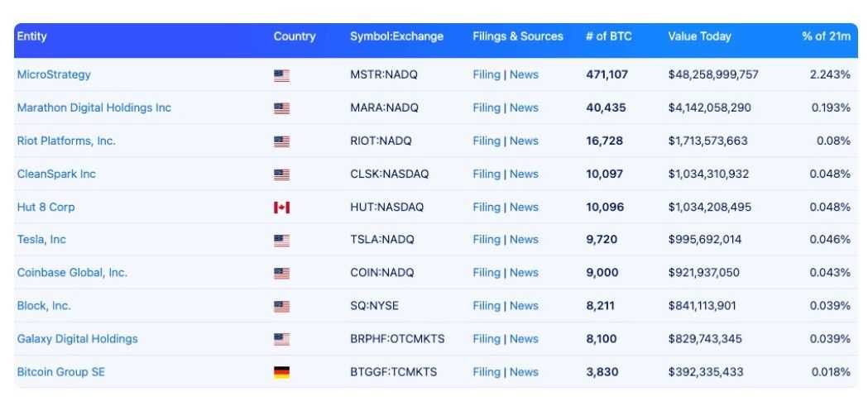This screenshot has height=401, width=868.
Task: Click the German flag for Bitcoin Group SE
Action: pyautogui.click(x=281, y=373)
